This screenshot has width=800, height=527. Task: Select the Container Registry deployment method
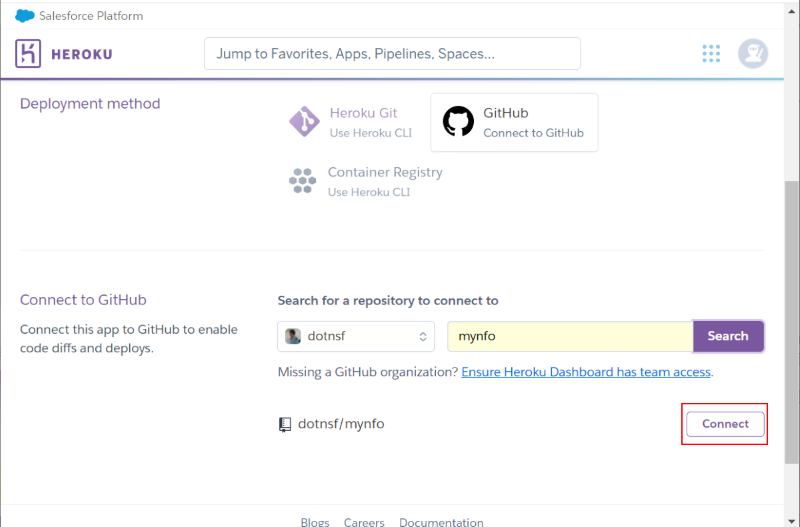[365, 182]
